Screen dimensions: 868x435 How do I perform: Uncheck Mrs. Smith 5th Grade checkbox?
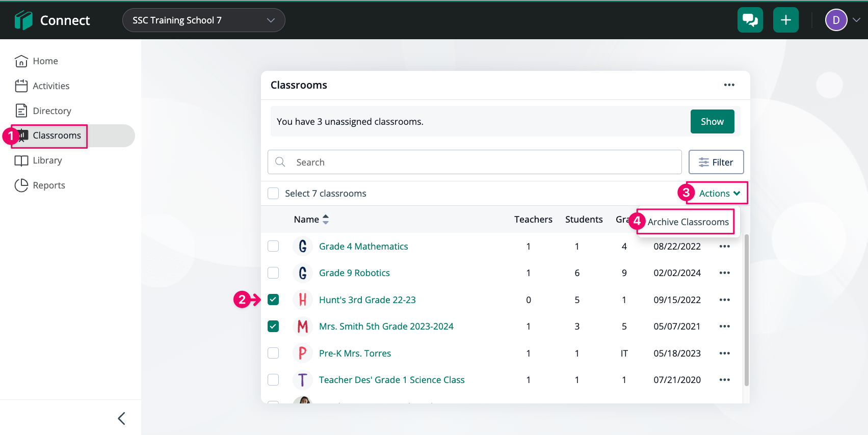[x=273, y=326]
